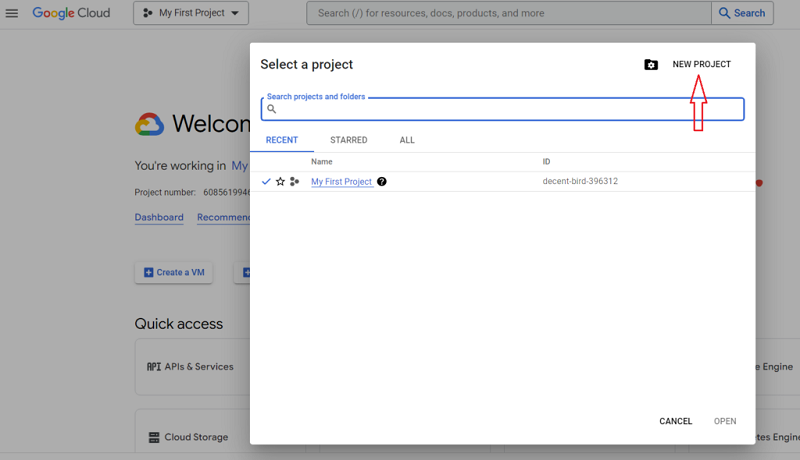Click the help icon next to My First Project
This screenshot has height=460, width=800.
pyautogui.click(x=382, y=182)
